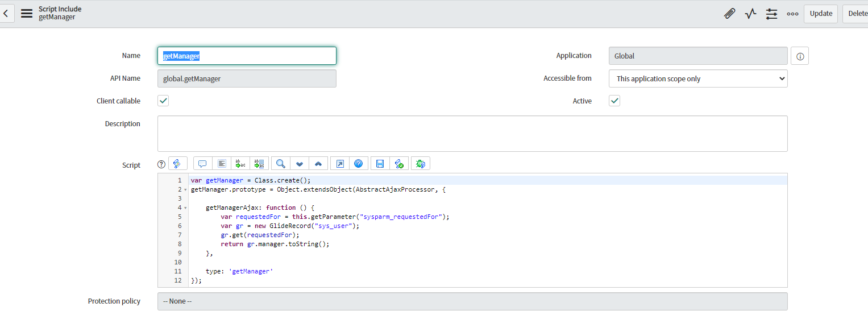The image size is (868, 311).
Task: Save script with the floppy disk icon
Action: pos(380,164)
